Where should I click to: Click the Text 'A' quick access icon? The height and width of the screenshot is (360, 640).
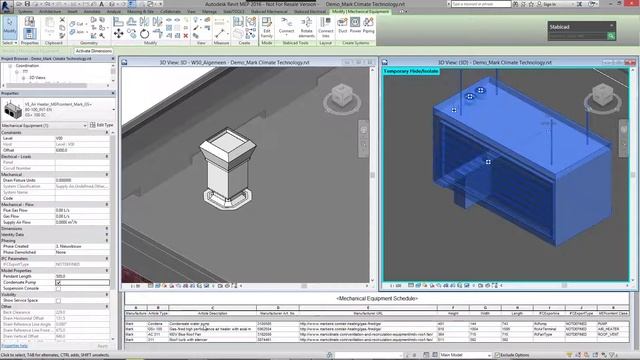[x=102, y=4]
